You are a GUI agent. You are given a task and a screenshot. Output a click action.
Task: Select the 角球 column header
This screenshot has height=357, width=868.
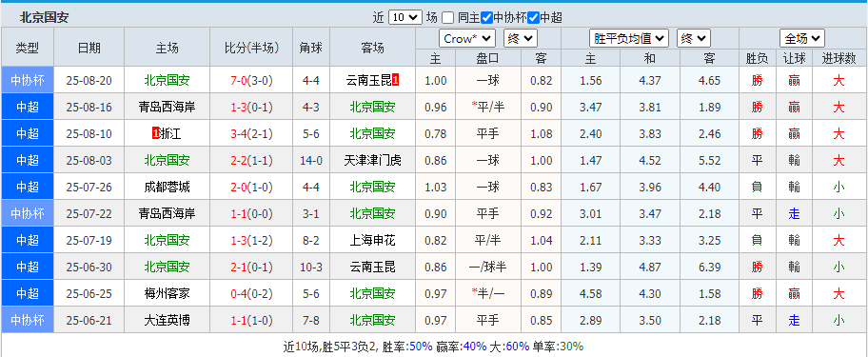coord(311,48)
